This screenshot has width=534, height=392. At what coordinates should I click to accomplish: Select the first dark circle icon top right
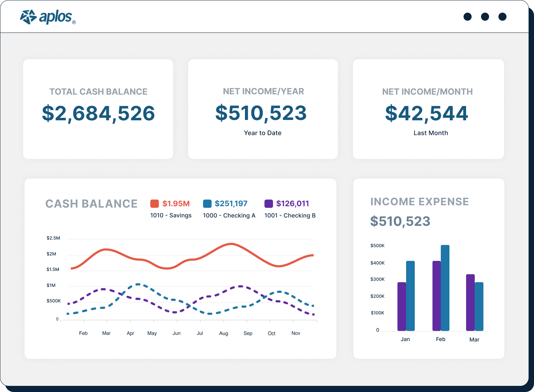coord(468,17)
